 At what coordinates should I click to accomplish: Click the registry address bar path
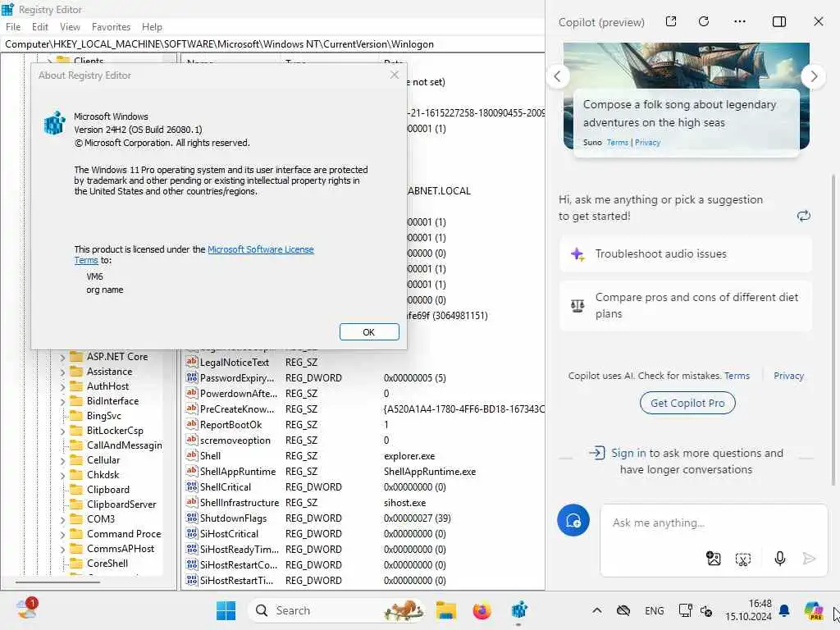tap(220, 44)
